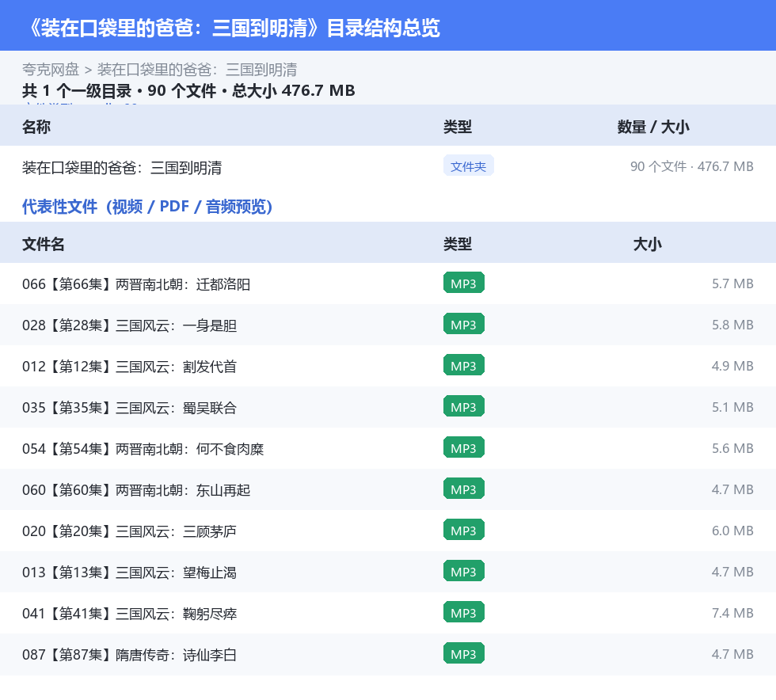Viewport: 776px width, 700px height.
Task: Click MP3 badge for 三顾茅庐
Action: point(464,530)
